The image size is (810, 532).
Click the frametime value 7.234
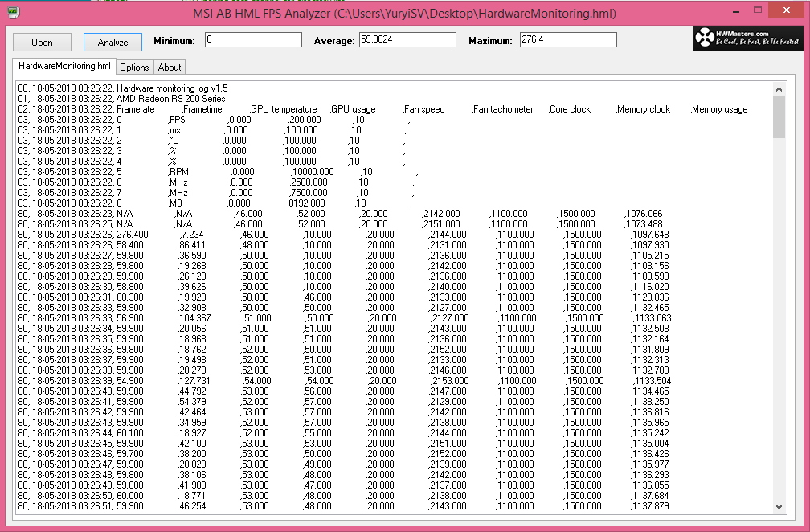click(192, 235)
